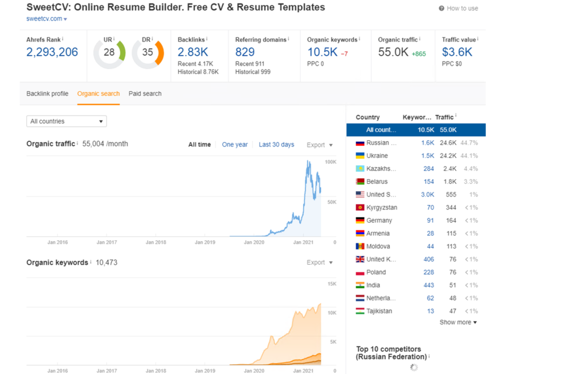Viewport: 588px width, 374px height.
Task: Open the $3.6K traffic value link
Action: [x=457, y=52]
